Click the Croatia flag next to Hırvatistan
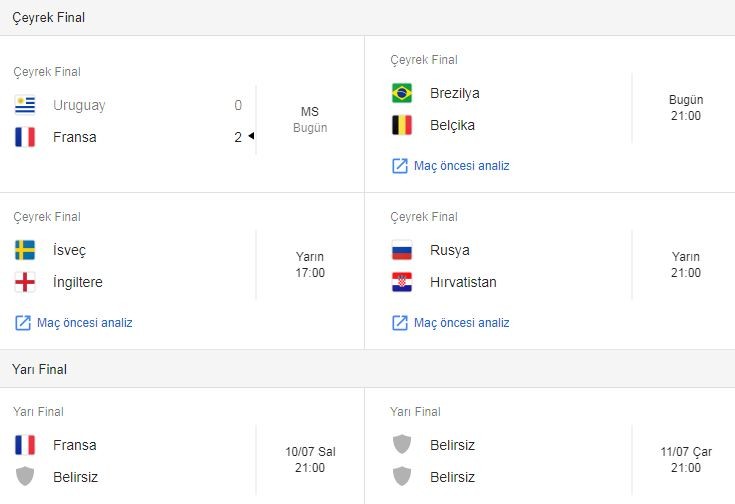The width and height of the screenshot is (735, 504). pos(402,282)
